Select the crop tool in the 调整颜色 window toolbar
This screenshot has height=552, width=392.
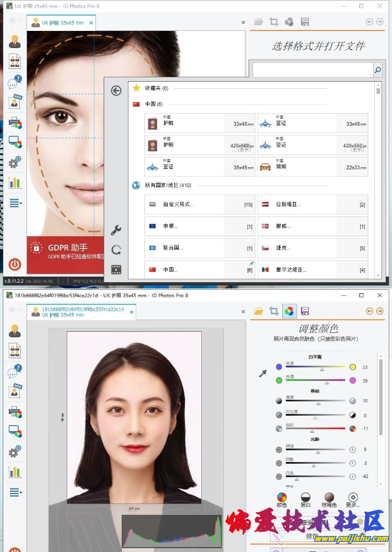(x=273, y=311)
